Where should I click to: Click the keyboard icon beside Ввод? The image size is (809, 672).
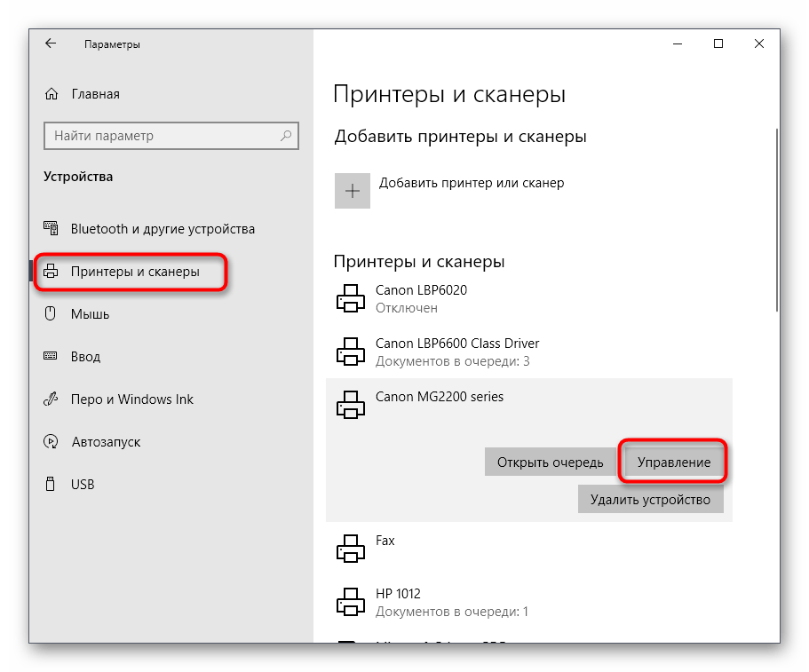click(51, 356)
